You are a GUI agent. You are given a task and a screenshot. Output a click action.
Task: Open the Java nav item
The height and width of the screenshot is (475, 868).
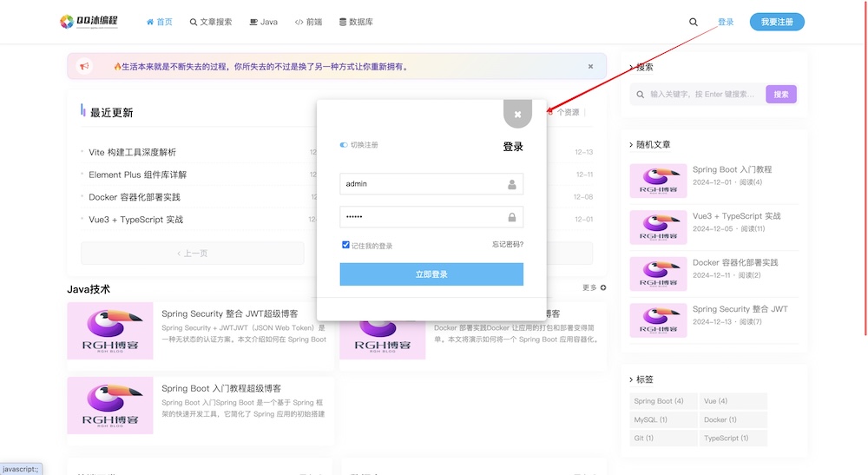(x=264, y=23)
